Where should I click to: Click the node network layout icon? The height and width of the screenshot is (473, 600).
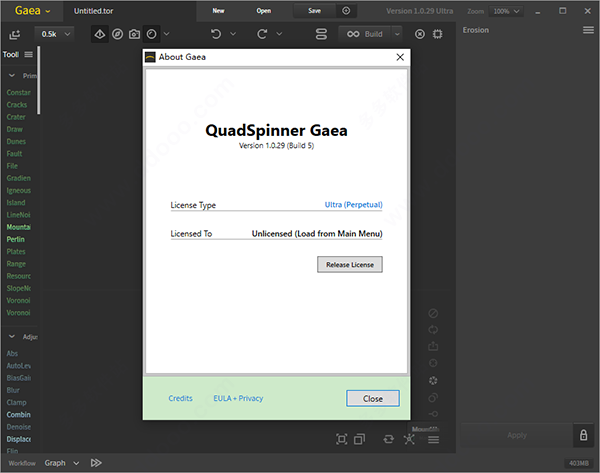click(x=409, y=439)
